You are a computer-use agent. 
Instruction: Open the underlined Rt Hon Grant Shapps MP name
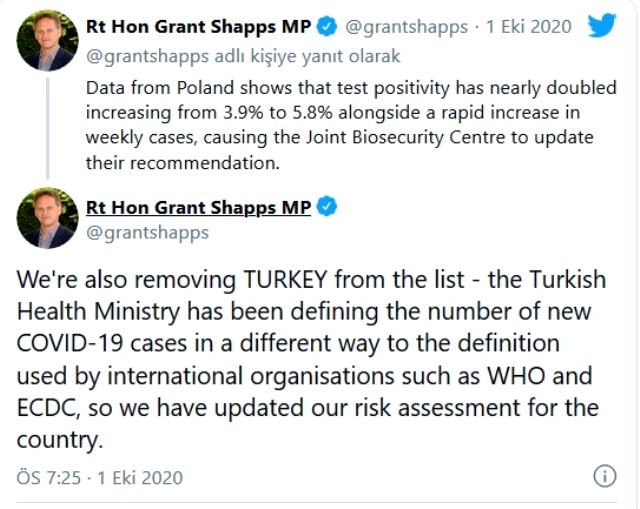click(x=199, y=208)
